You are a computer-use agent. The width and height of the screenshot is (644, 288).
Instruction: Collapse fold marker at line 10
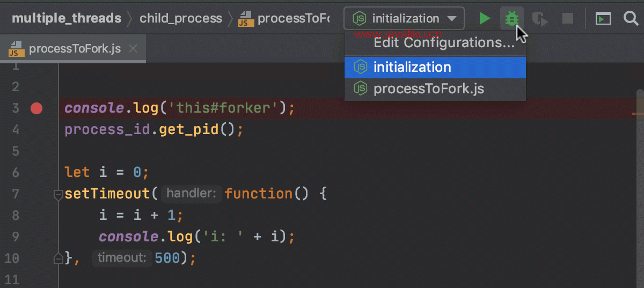click(x=58, y=259)
